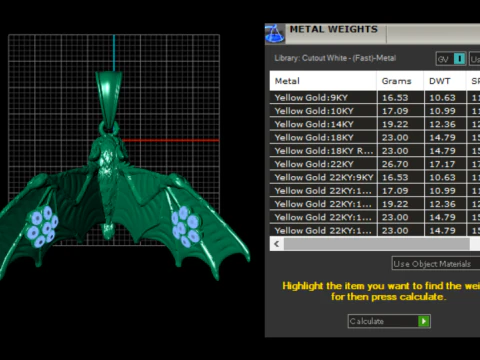Select the Yellow Gold:18KY R... row
Viewport: 480px width, 360px height.
(375, 151)
